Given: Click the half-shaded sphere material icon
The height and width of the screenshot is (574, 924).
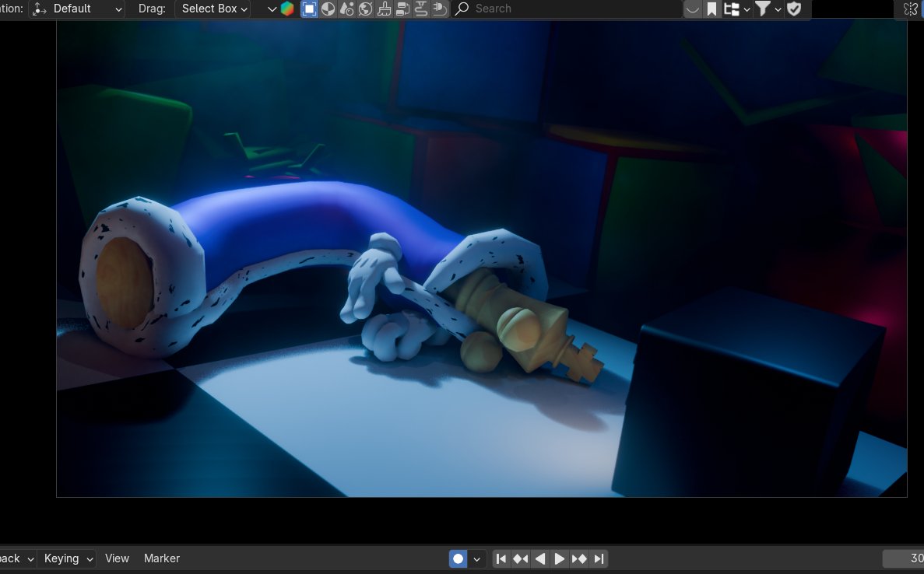Looking at the screenshot, I should tap(328, 9).
